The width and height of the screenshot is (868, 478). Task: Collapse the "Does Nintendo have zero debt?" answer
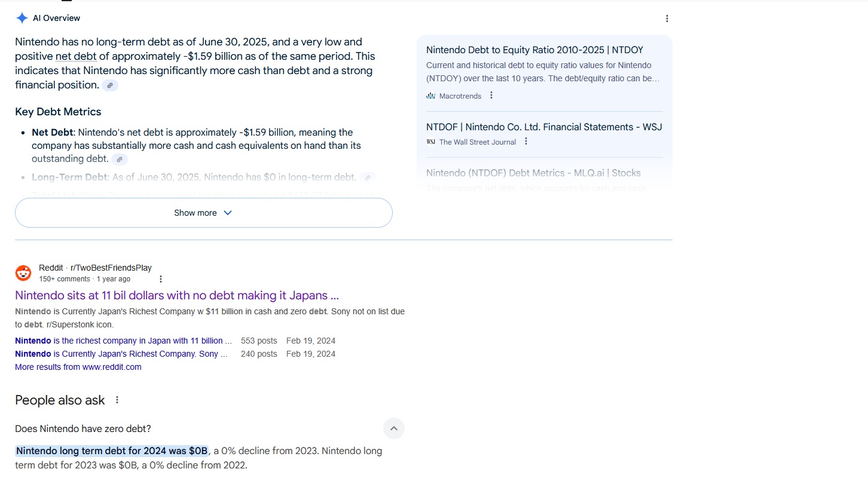pyautogui.click(x=394, y=428)
